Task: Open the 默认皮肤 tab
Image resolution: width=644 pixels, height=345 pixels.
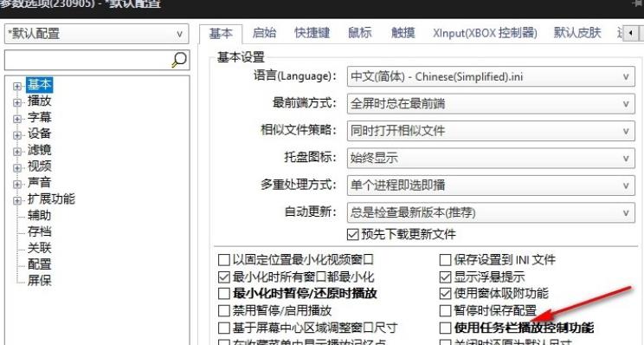Action: (577, 33)
